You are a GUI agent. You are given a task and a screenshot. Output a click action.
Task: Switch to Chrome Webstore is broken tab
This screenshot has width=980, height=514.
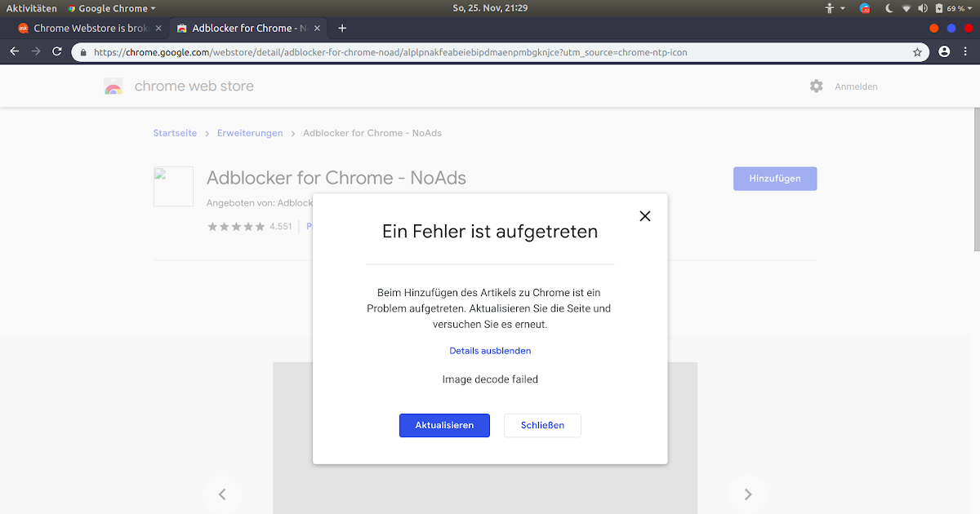[x=90, y=28]
